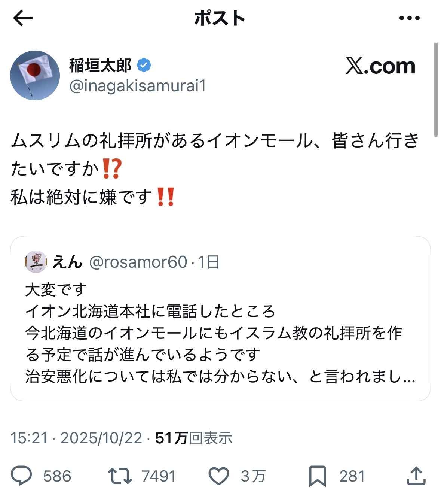This screenshot has width=441, height=504.
Task: Tap the reply speech bubble icon
Action: 21,476
